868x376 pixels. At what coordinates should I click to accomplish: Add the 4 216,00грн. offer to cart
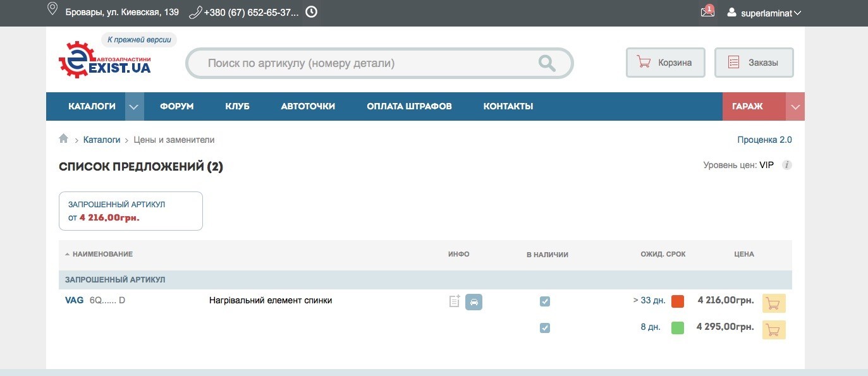click(774, 303)
